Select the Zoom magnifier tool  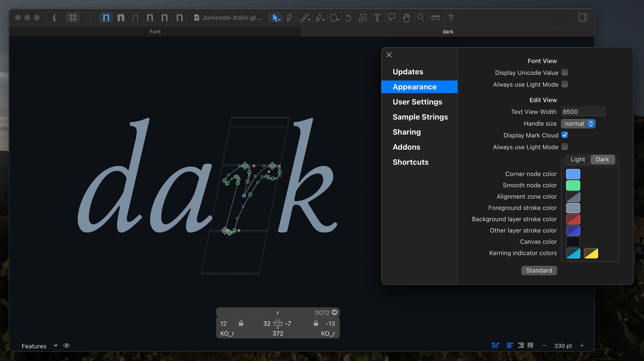421,17
